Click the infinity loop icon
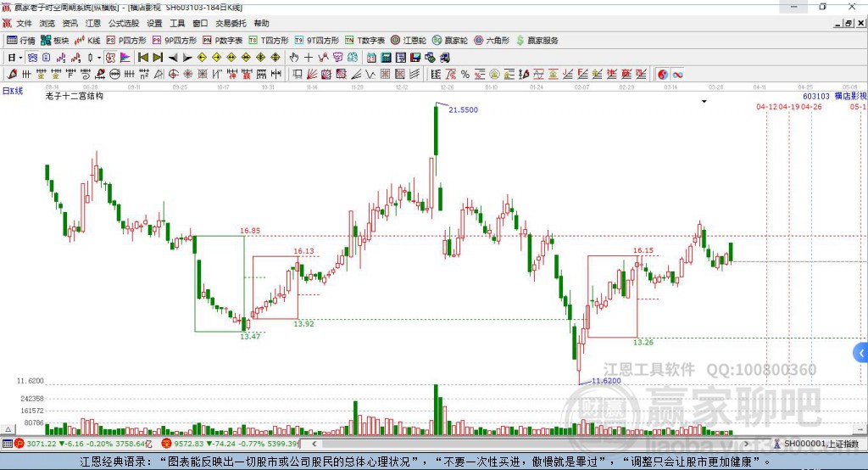868x470 pixels. point(677,75)
